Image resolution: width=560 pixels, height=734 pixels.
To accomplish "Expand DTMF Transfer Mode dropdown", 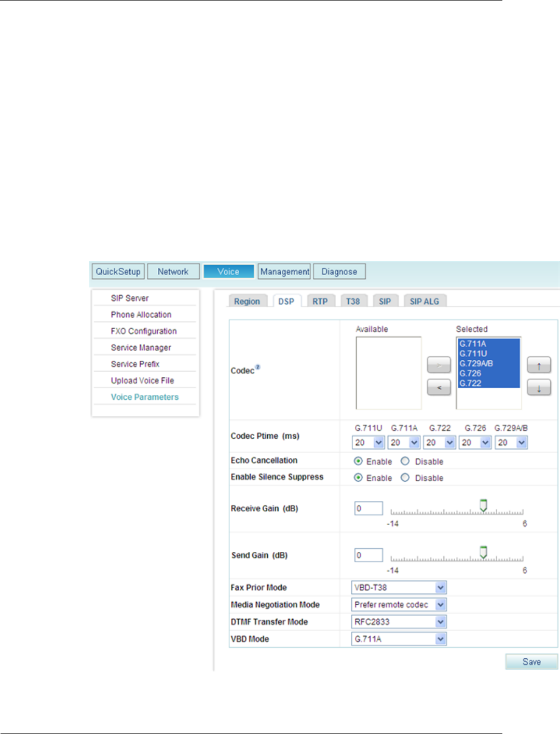I will pyautogui.click(x=399, y=622).
